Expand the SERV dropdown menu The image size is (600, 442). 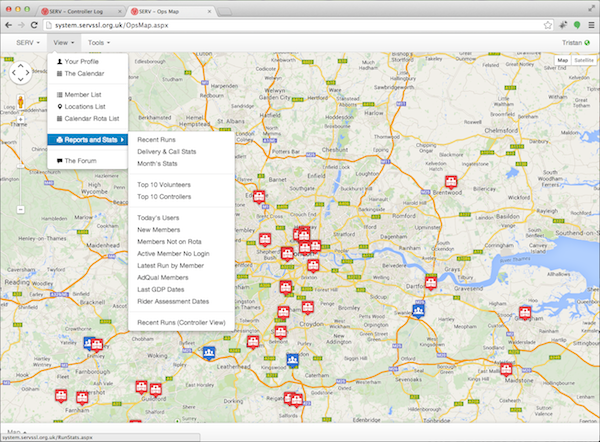(27, 44)
